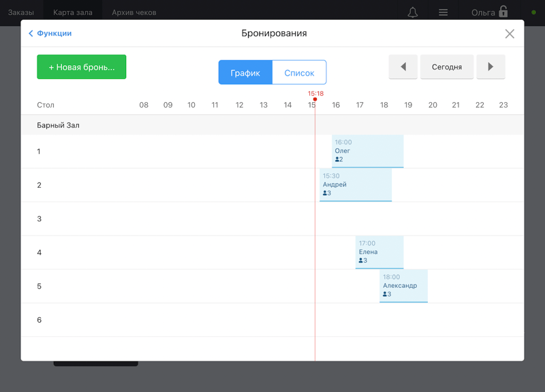Go back to Функции
Screen dimensions: 545x392
click(50, 33)
